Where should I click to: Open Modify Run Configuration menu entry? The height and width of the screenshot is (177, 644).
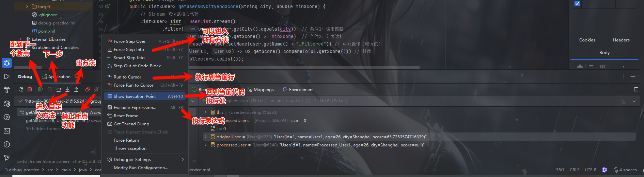click(145, 167)
